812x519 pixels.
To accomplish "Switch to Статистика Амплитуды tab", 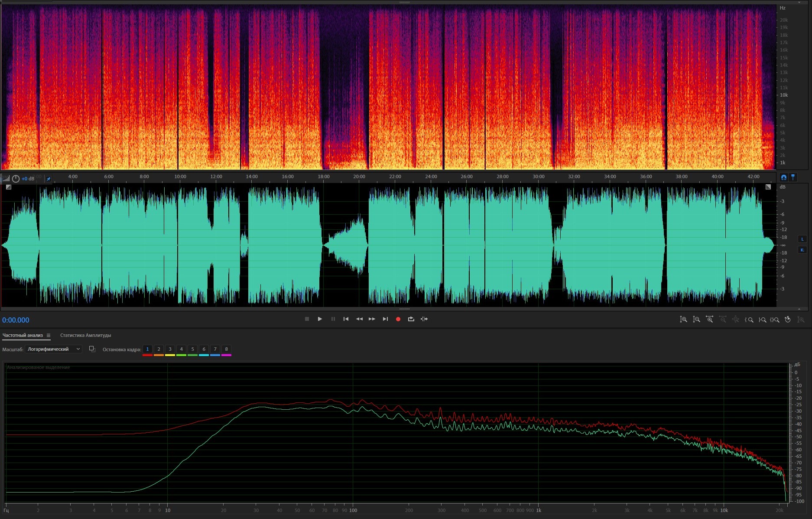I will (85, 335).
